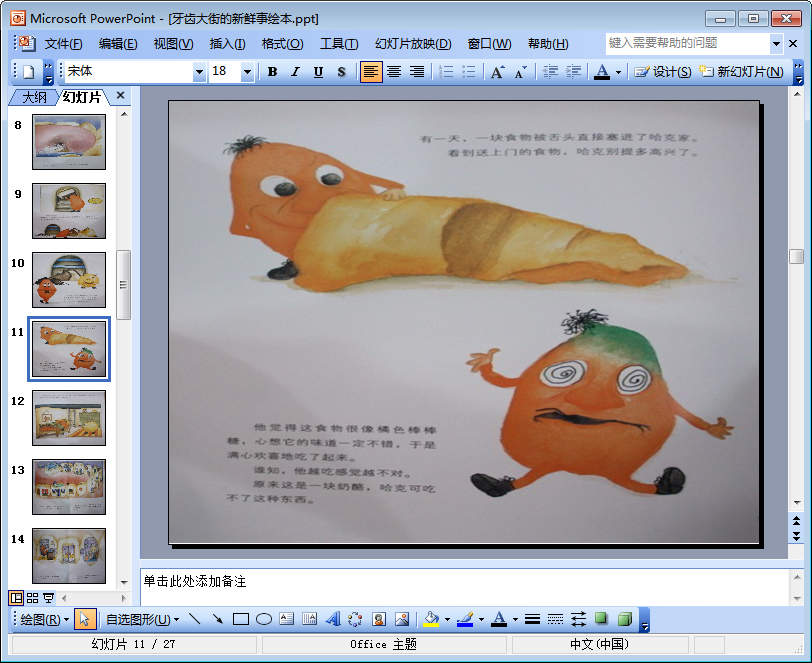Click the Insert Picture icon

(402, 619)
